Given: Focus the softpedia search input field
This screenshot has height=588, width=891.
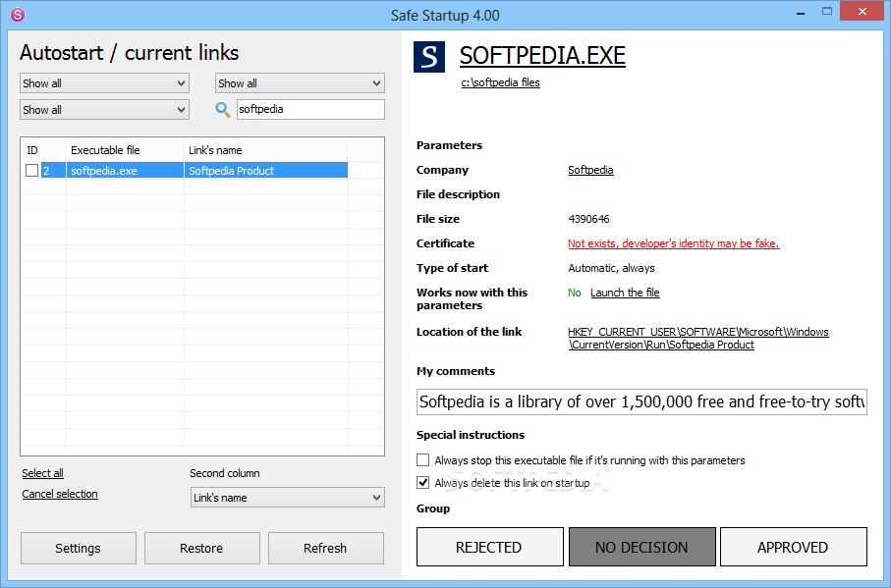Looking at the screenshot, I should tap(310, 110).
